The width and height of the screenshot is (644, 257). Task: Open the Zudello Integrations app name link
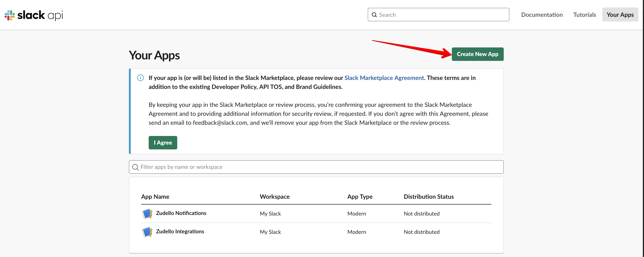(x=180, y=231)
